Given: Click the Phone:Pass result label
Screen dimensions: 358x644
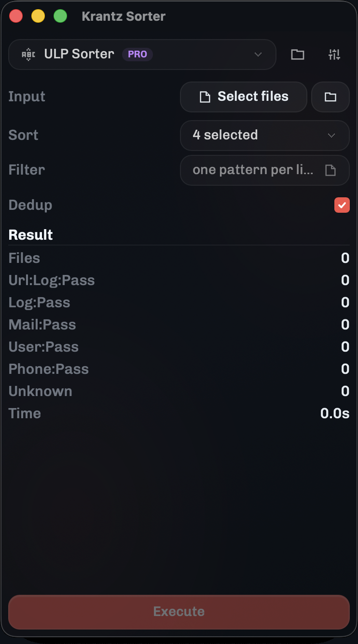Looking at the screenshot, I should coord(49,369).
